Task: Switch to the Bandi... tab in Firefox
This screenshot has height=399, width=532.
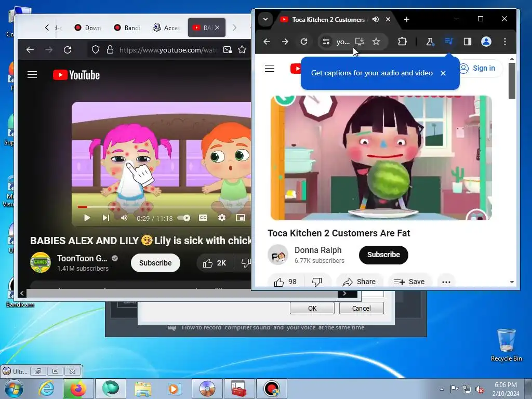Action: point(127,28)
